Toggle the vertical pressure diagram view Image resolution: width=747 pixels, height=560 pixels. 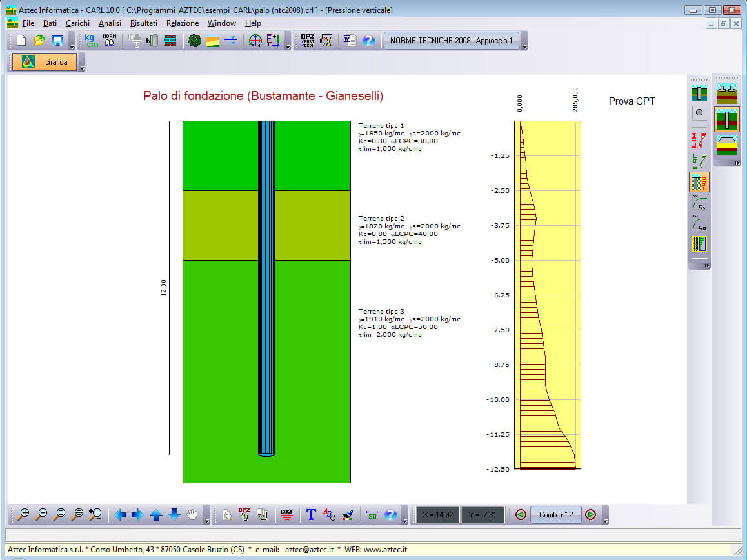(x=699, y=182)
